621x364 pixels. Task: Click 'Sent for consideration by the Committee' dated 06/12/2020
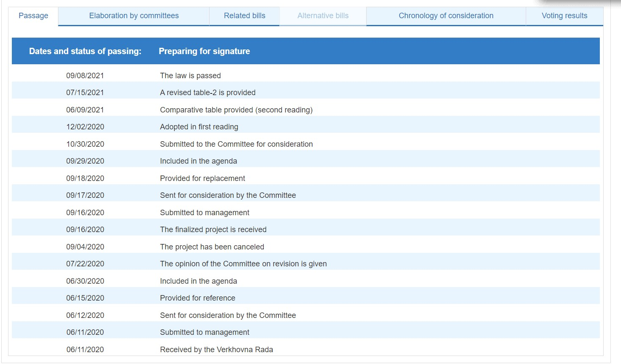point(228,315)
